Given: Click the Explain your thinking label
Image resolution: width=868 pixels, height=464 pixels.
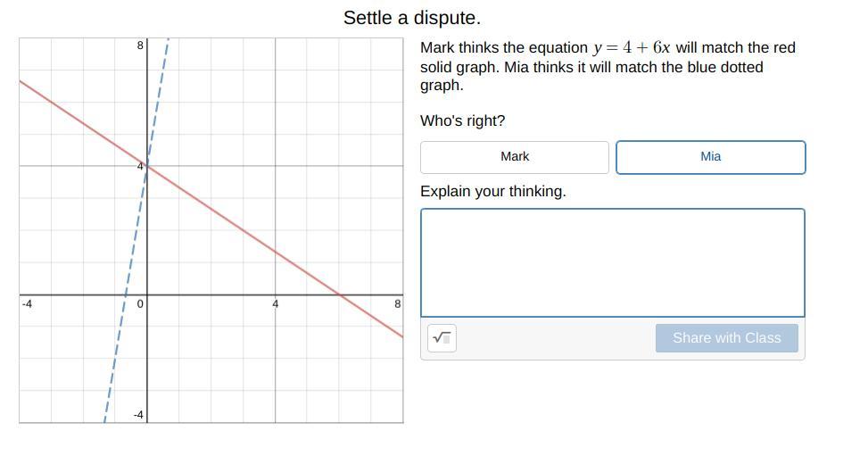Looking at the screenshot, I should 492,192.
